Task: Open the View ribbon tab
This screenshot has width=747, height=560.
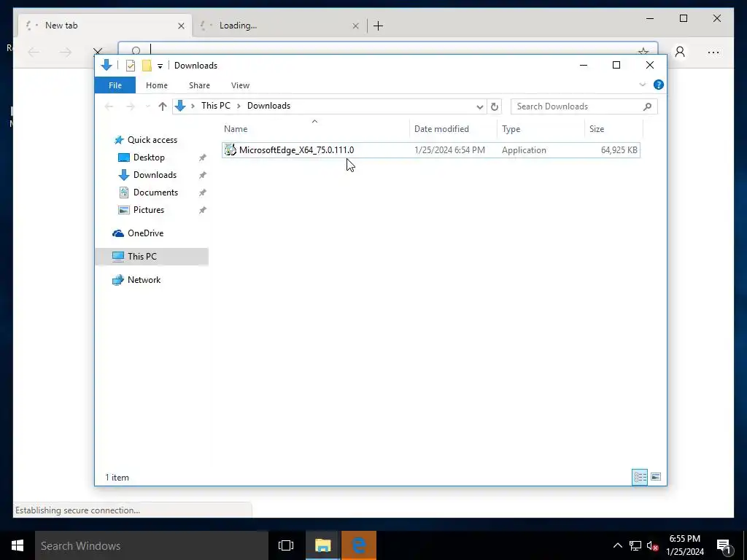Action: [240, 85]
